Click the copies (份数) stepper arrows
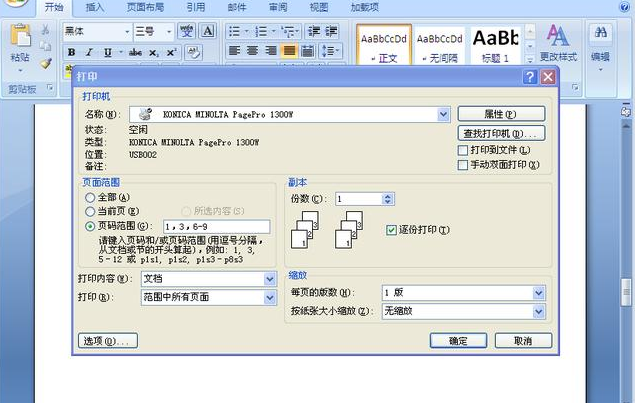 (388, 199)
